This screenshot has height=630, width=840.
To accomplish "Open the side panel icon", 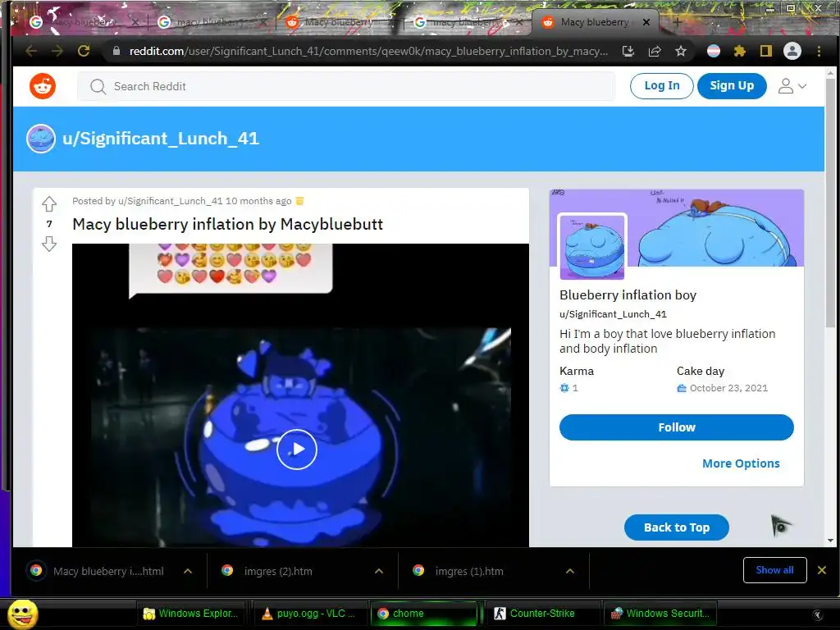I will coord(766,51).
